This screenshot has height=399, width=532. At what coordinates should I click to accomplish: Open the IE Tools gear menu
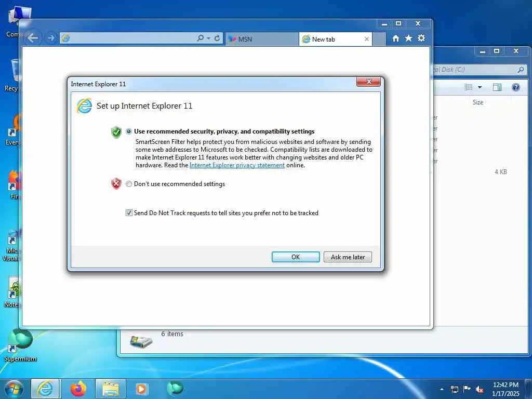[x=421, y=38]
